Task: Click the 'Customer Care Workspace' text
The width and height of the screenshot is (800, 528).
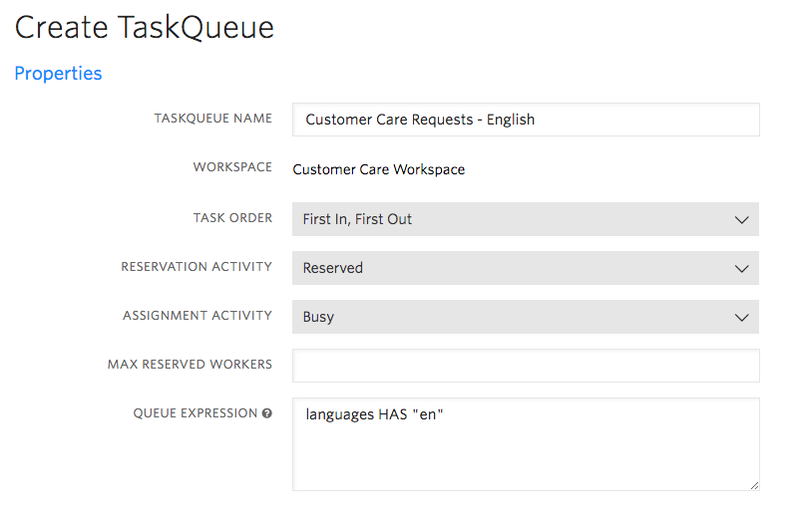Action: [378, 170]
